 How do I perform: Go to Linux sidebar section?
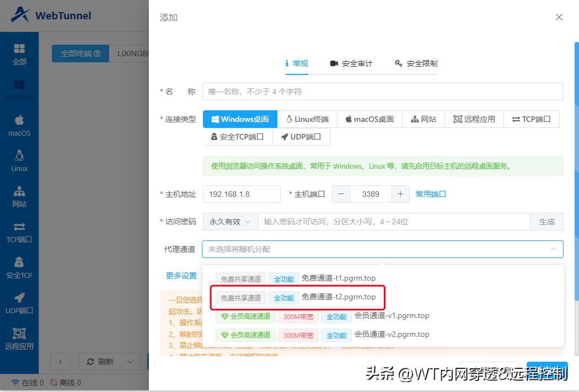[x=19, y=161]
